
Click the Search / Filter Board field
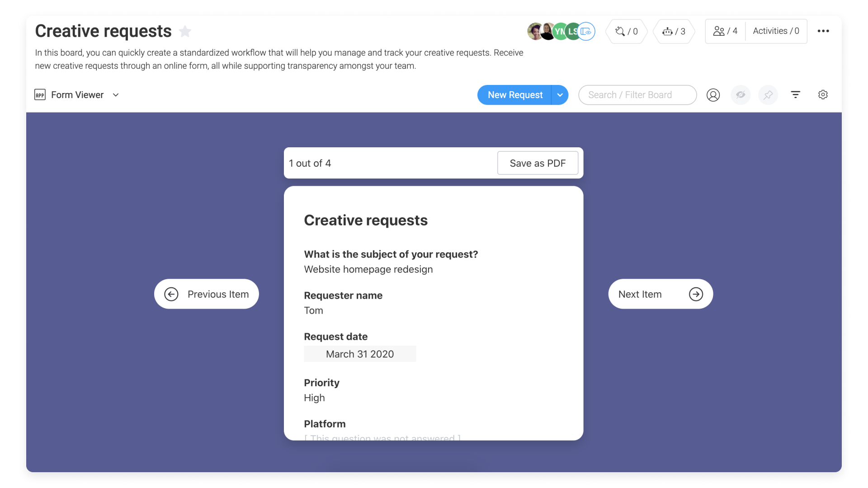click(x=637, y=95)
